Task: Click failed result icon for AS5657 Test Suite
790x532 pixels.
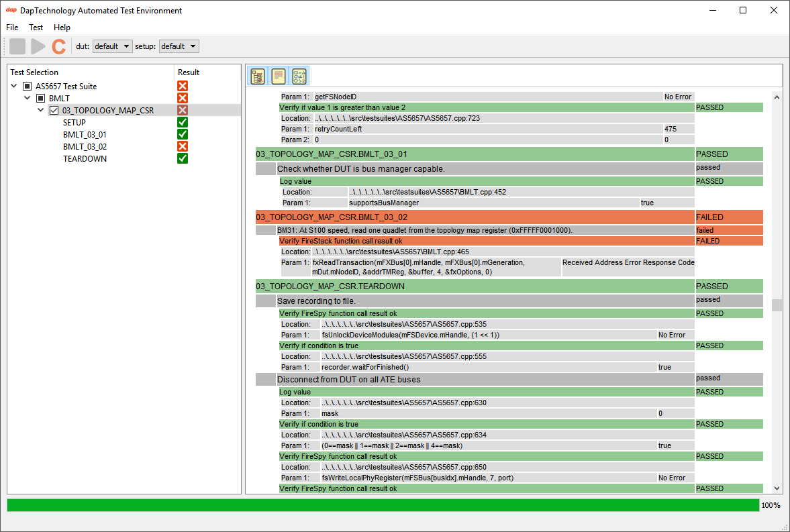Action: (183, 86)
